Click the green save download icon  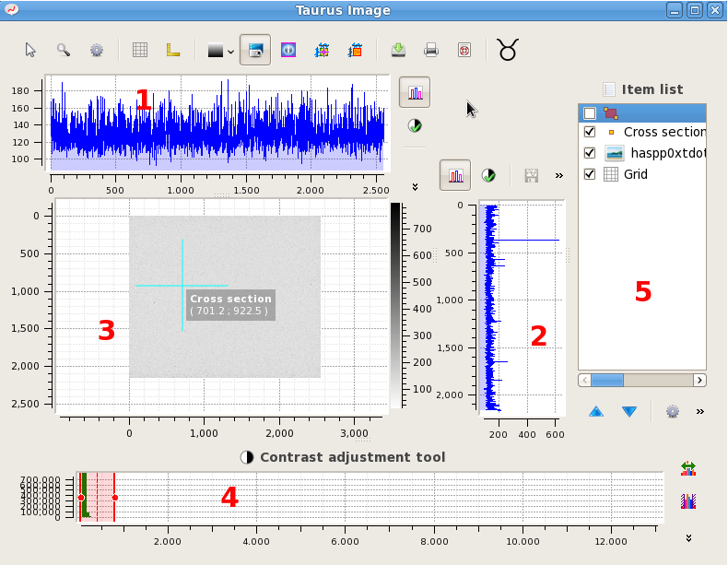(x=398, y=50)
